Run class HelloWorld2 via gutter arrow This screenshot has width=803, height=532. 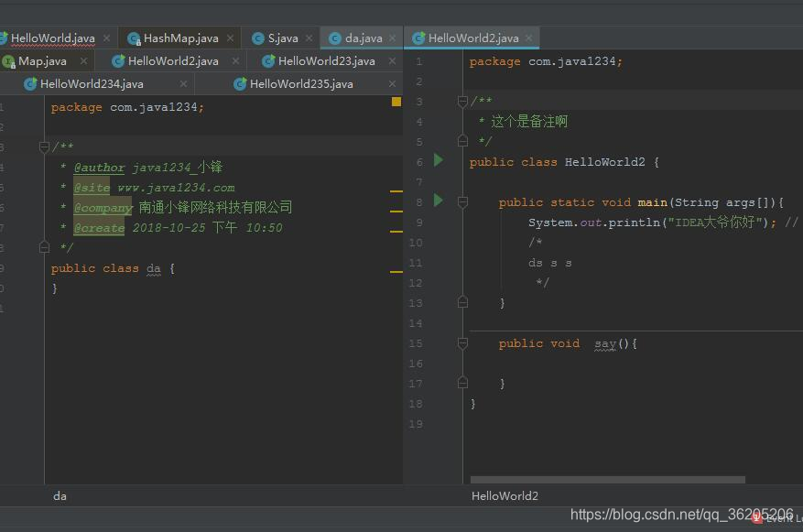pyautogui.click(x=439, y=160)
